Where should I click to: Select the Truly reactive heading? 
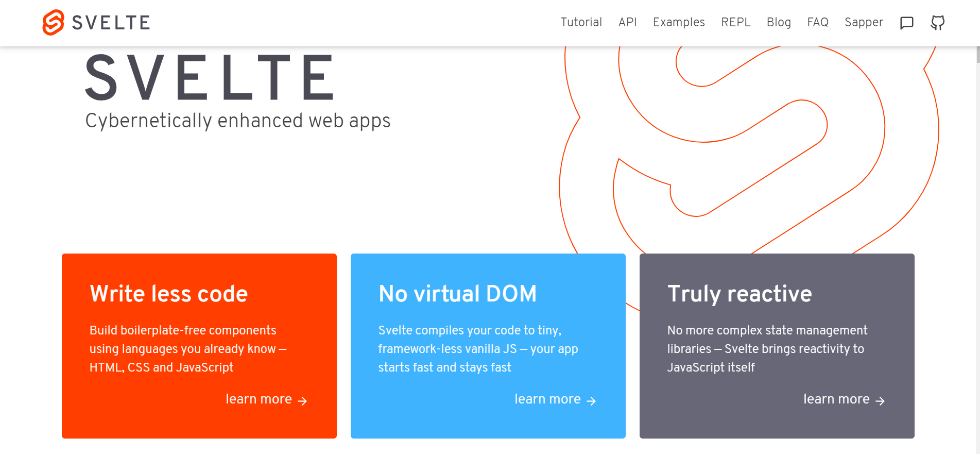pos(740,294)
